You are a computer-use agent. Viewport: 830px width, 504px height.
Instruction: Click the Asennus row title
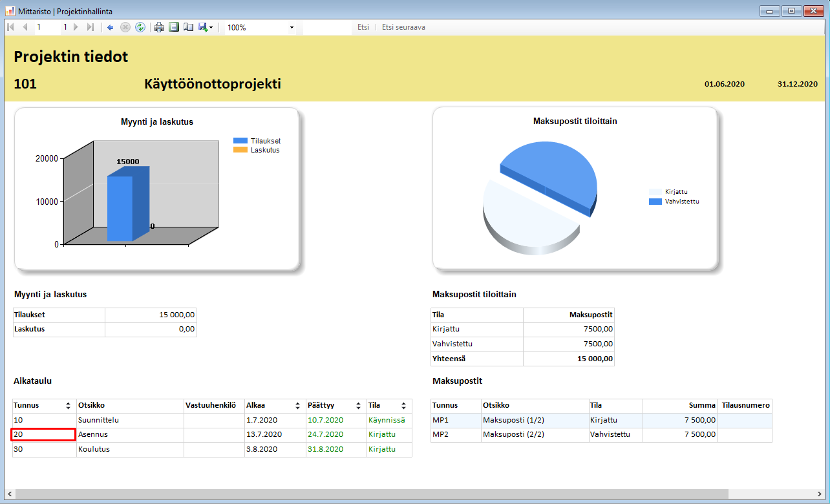point(92,434)
